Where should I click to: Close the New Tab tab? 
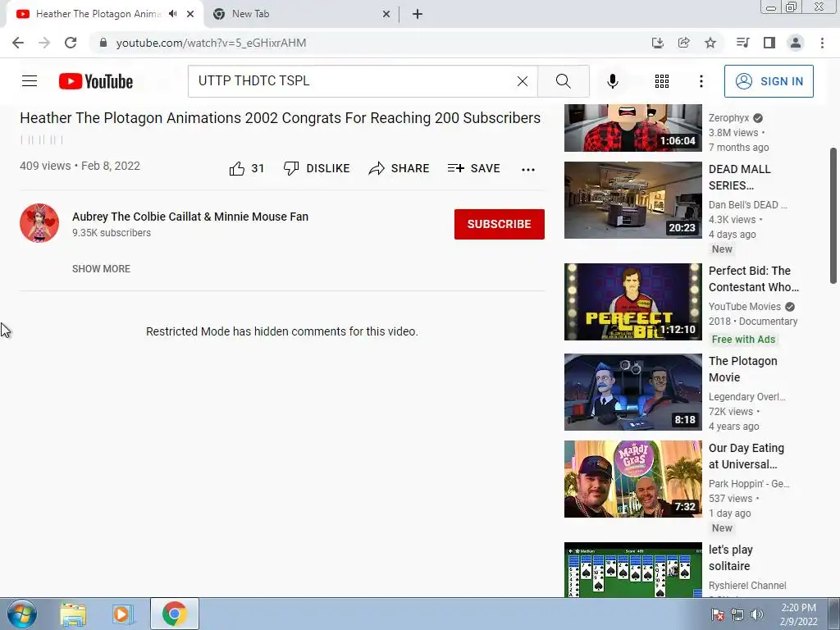[386, 15]
